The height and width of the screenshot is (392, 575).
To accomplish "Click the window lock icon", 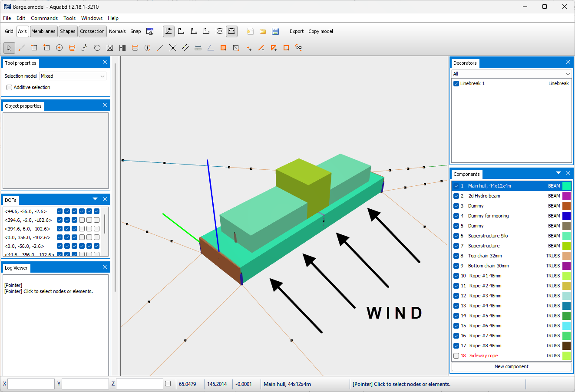I will click(x=150, y=31).
